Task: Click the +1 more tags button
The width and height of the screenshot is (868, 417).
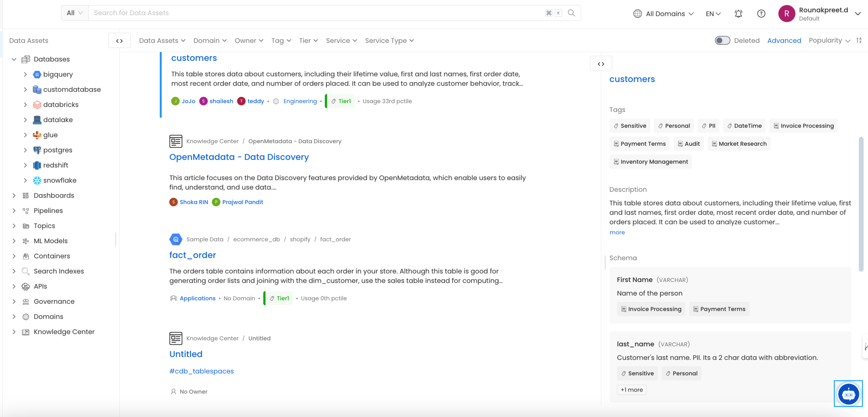Action: [631, 390]
